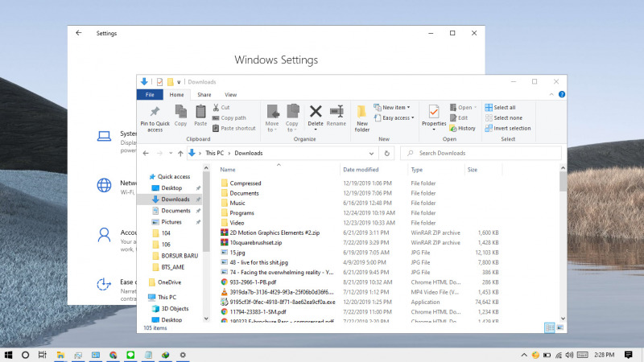The height and width of the screenshot is (362, 644).
Task: Click the Delete X icon
Action: coord(316,111)
